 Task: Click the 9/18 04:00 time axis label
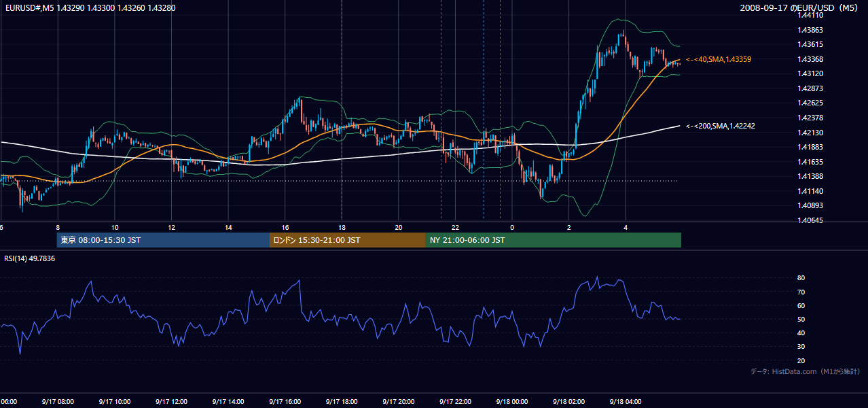pyautogui.click(x=626, y=401)
